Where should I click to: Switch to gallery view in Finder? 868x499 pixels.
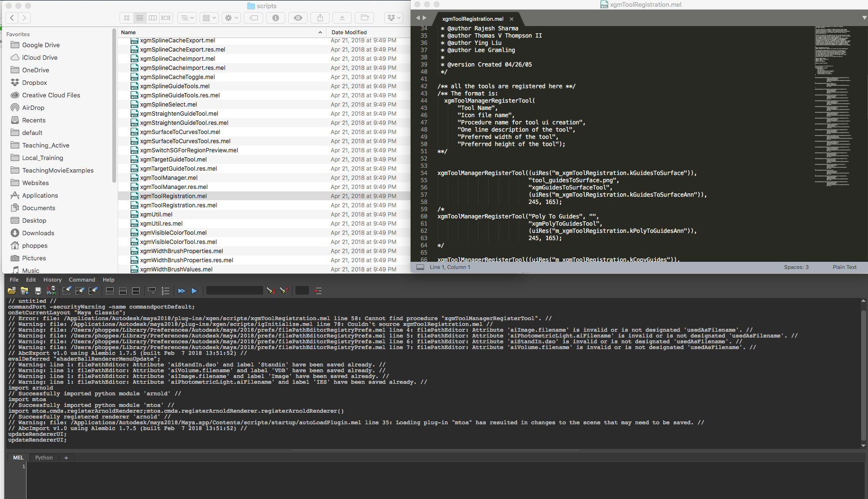coord(166,17)
